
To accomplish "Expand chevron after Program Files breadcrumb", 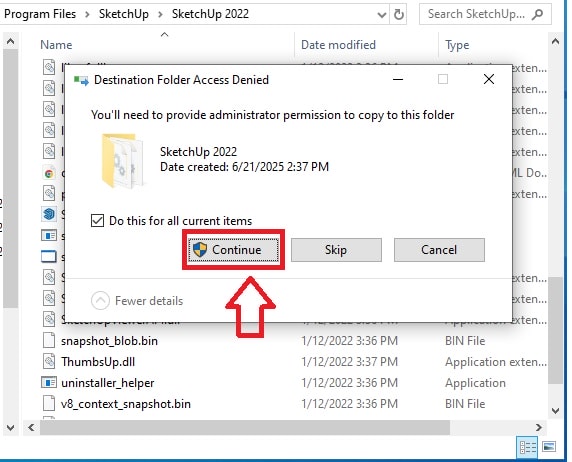I will pos(87,15).
